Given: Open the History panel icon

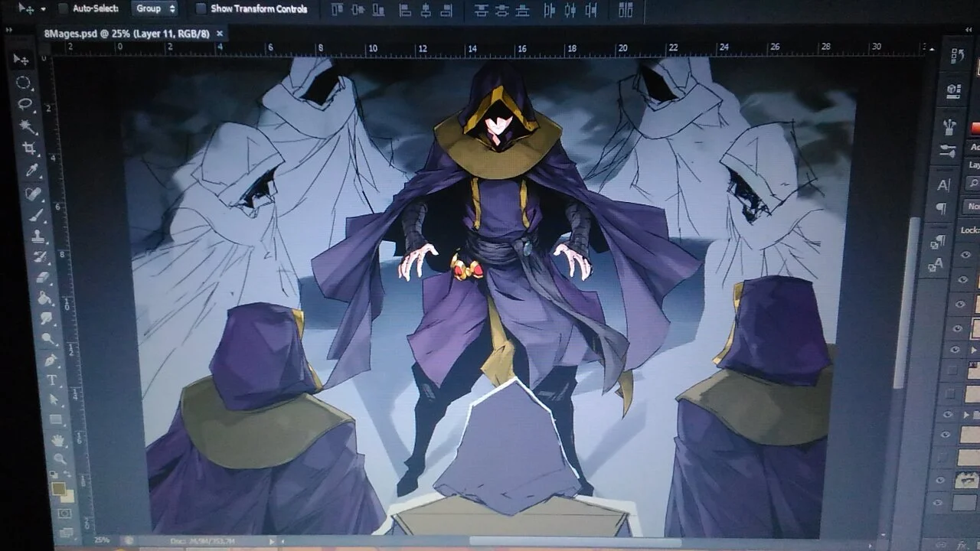Looking at the screenshot, I should tap(957, 56).
